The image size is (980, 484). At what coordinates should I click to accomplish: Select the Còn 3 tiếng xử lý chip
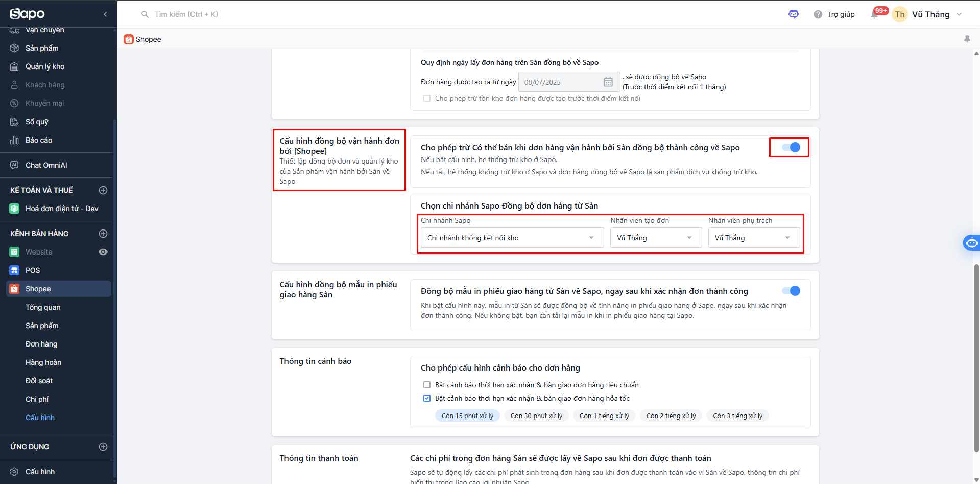click(738, 416)
